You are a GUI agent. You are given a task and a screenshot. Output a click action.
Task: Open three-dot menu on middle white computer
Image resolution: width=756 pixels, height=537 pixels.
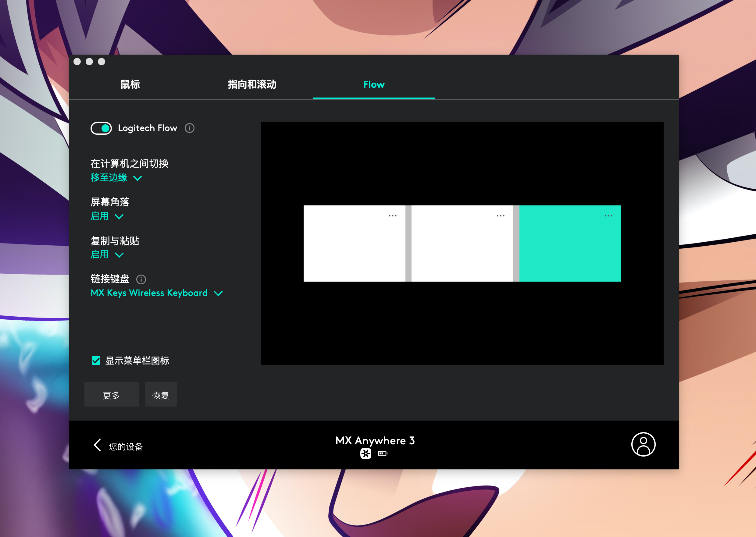click(500, 216)
